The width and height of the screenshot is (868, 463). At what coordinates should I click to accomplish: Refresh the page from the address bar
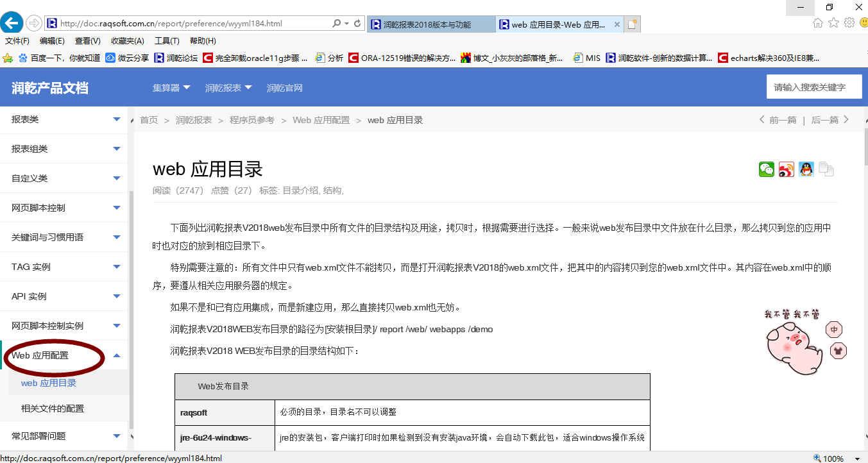point(358,24)
